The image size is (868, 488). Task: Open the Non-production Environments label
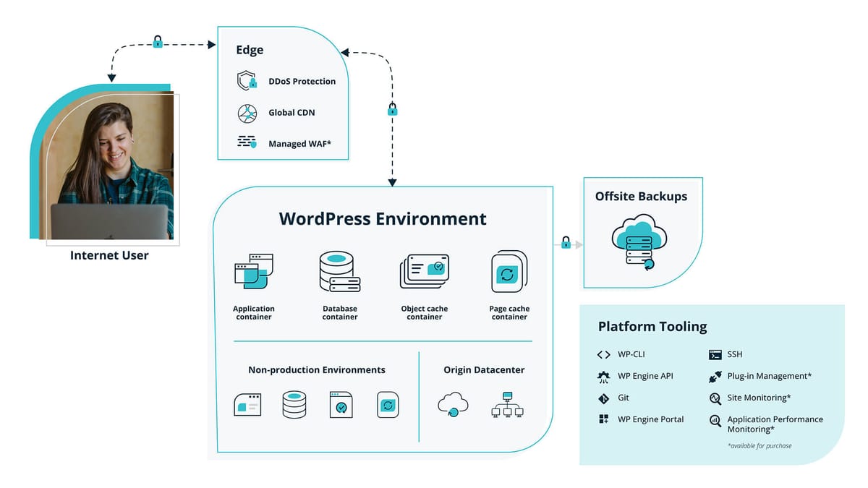(316, 369)
